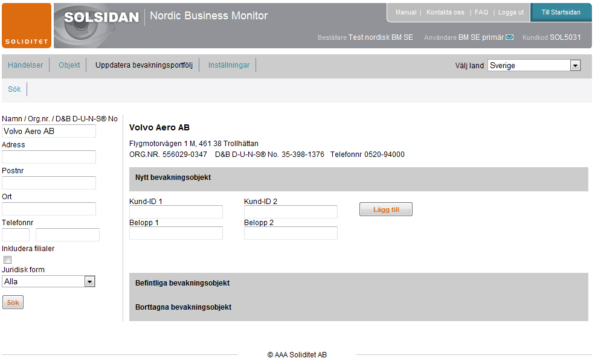Open the Händelser menu

click(x=25, y=65)
